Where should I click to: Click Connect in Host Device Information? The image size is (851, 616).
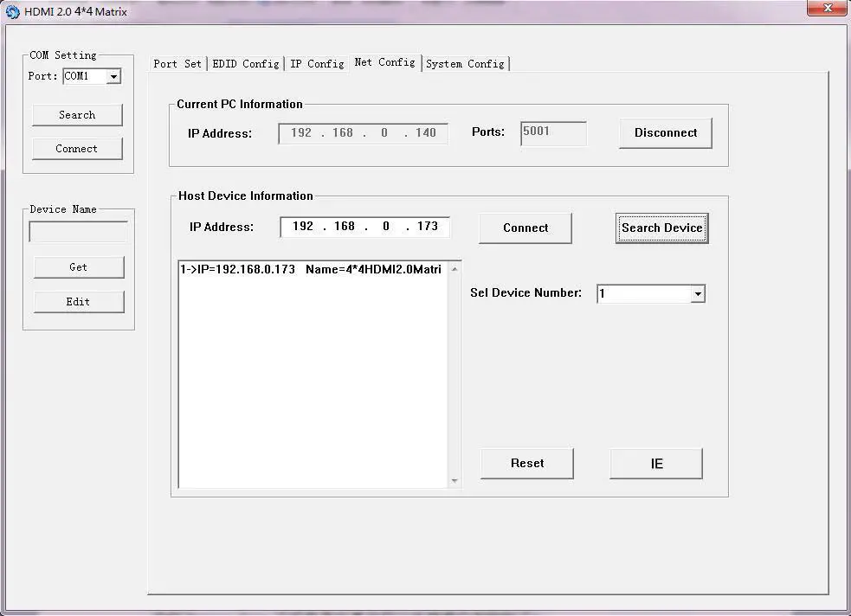[x=525, y=228]
